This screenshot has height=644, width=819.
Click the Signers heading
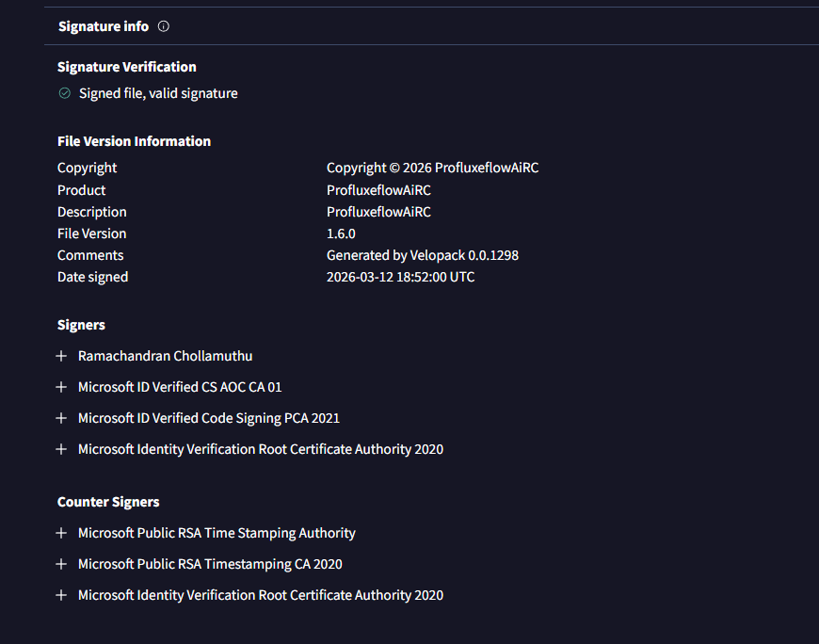point(81,325)
